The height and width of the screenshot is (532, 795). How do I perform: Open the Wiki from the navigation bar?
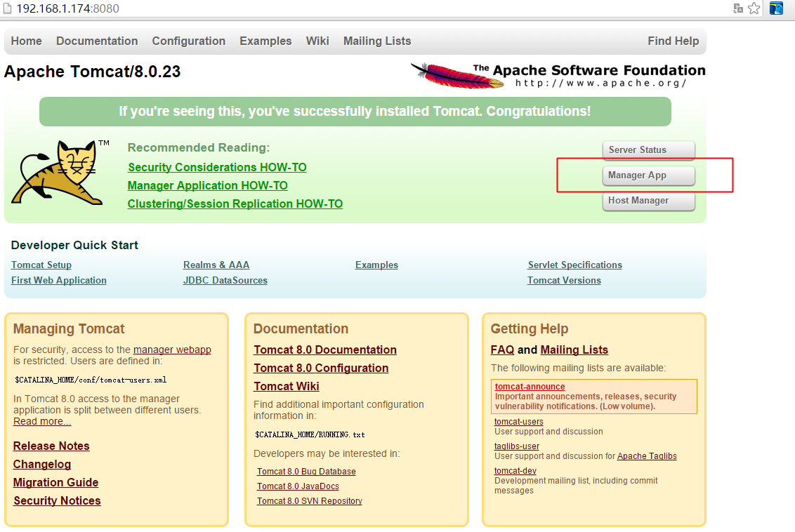tap(317, 41)
